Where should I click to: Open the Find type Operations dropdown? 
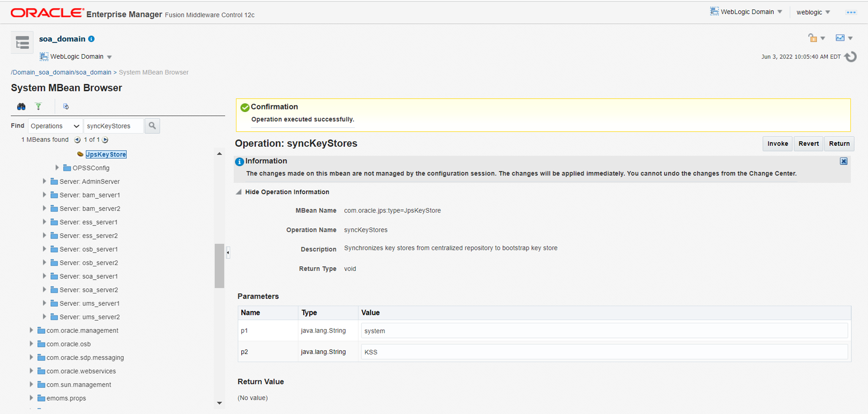tap(55, 126)
